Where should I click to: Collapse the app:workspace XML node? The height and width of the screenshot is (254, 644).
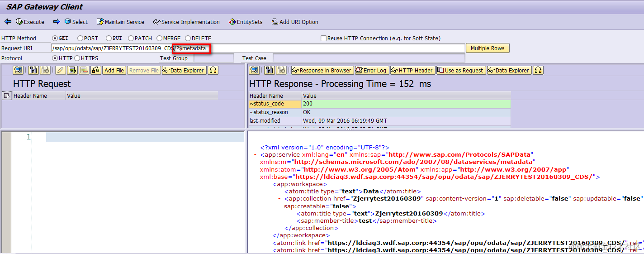click(x=267, y=184)
